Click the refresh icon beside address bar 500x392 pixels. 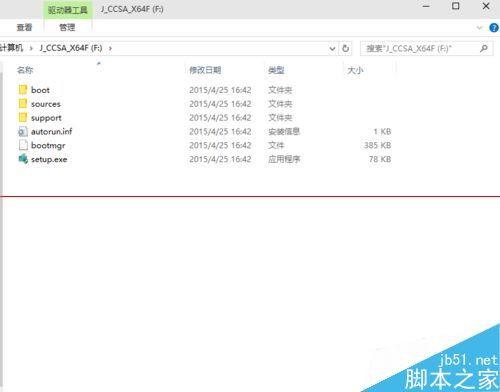[x=346, y=48]
